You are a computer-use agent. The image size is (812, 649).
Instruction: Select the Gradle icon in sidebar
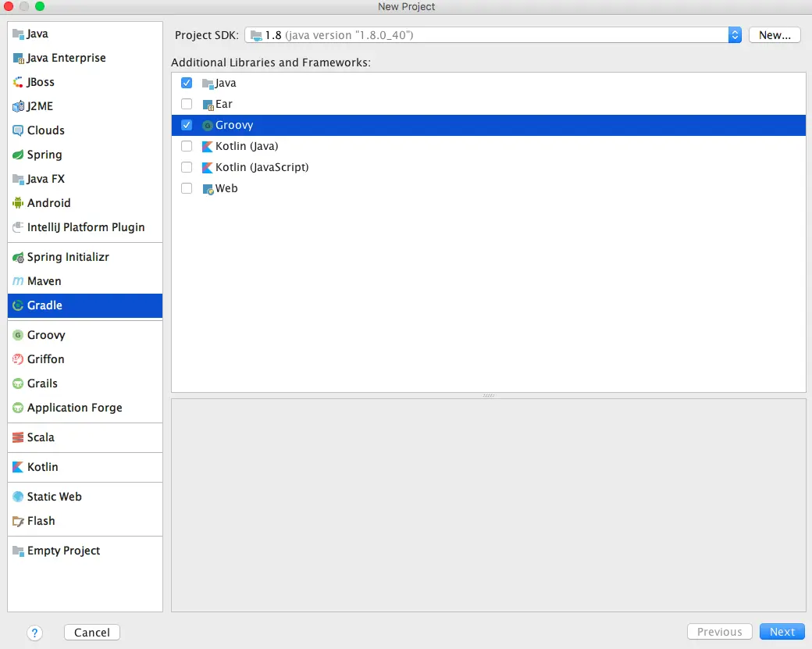(x=18, y=305)
